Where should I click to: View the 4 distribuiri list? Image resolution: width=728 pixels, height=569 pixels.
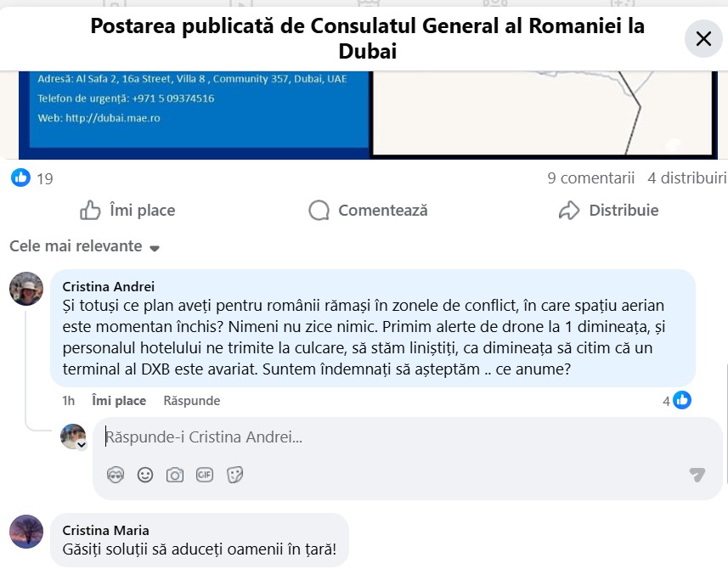[x=686, y=178]
